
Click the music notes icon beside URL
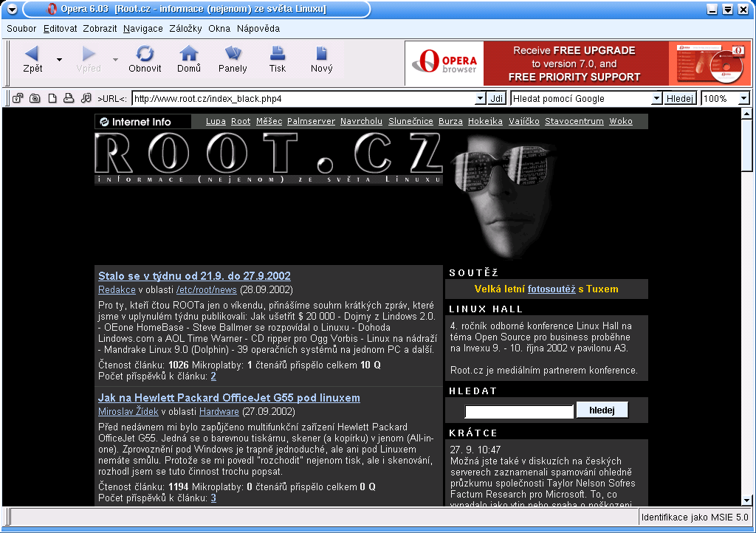[x=86, y=98]
